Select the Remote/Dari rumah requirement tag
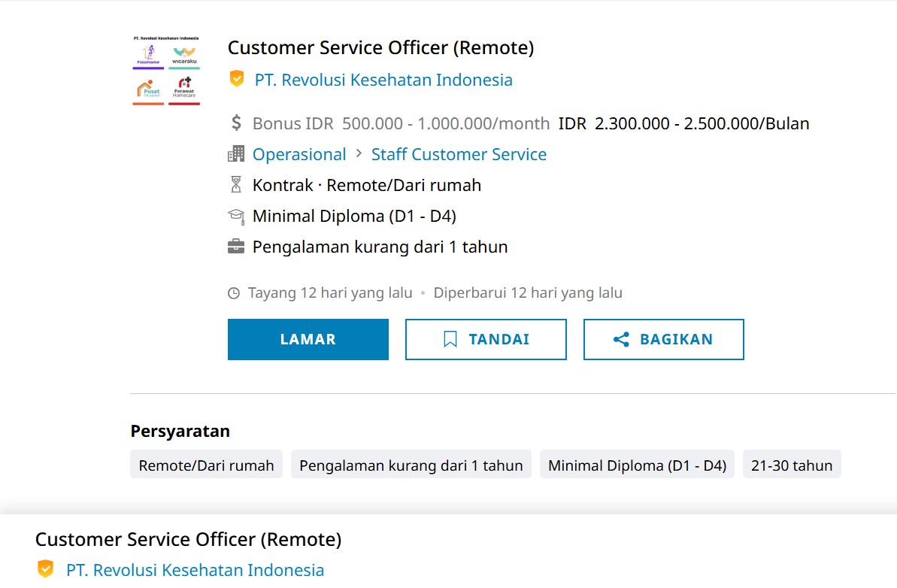 [207, 465]
